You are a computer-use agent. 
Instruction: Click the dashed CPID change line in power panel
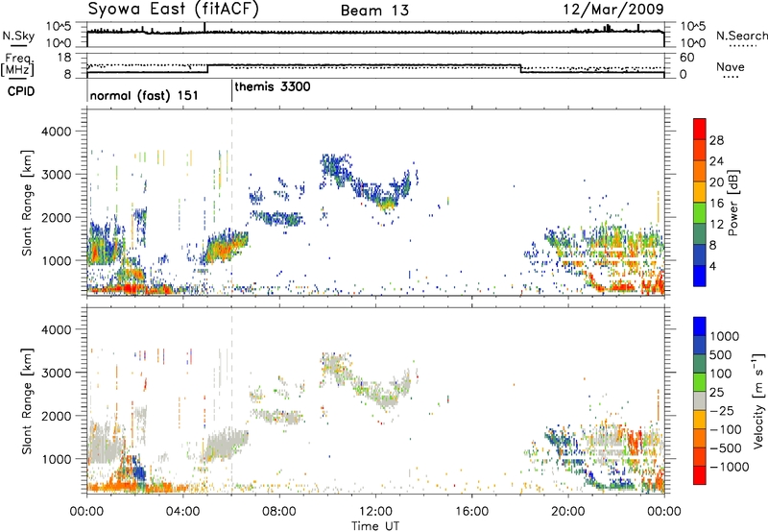(x=231, y=202)
